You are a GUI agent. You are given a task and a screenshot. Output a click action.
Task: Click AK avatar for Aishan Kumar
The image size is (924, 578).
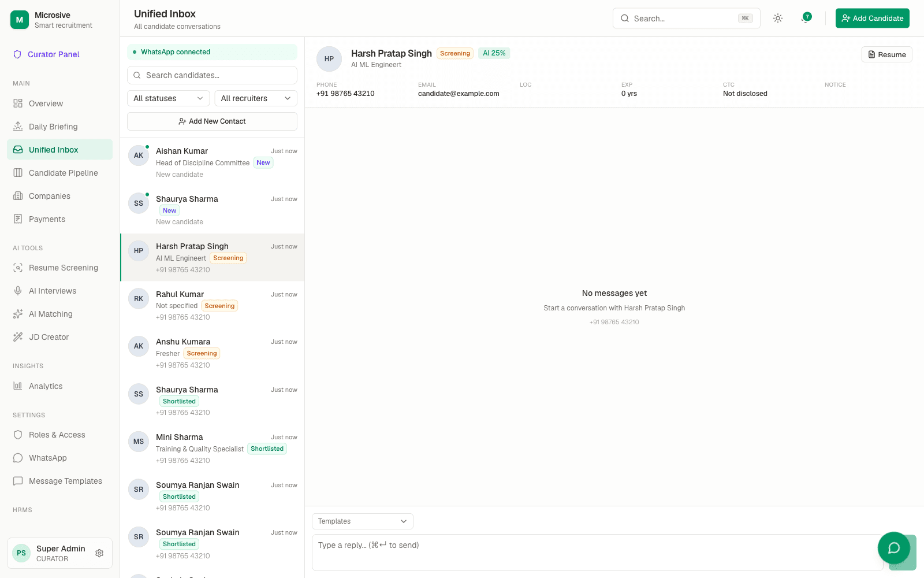tap(139, 155)
